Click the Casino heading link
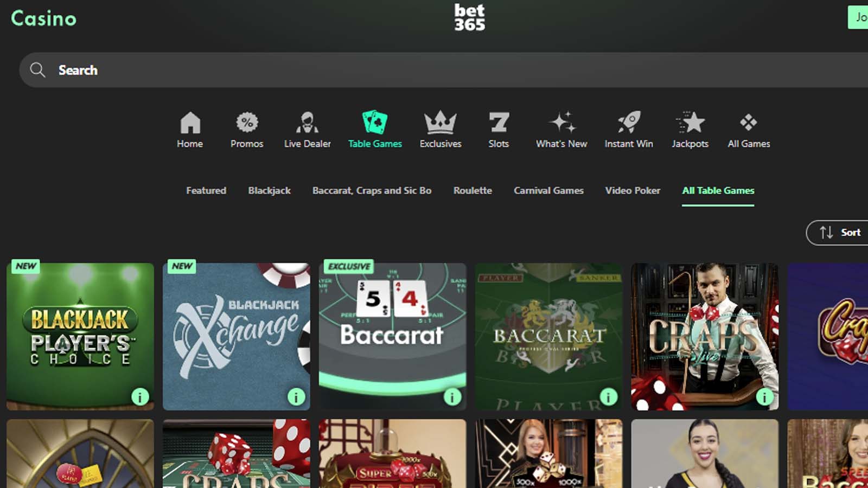This screenshot has height=488, width=868. tap(44, 18)
